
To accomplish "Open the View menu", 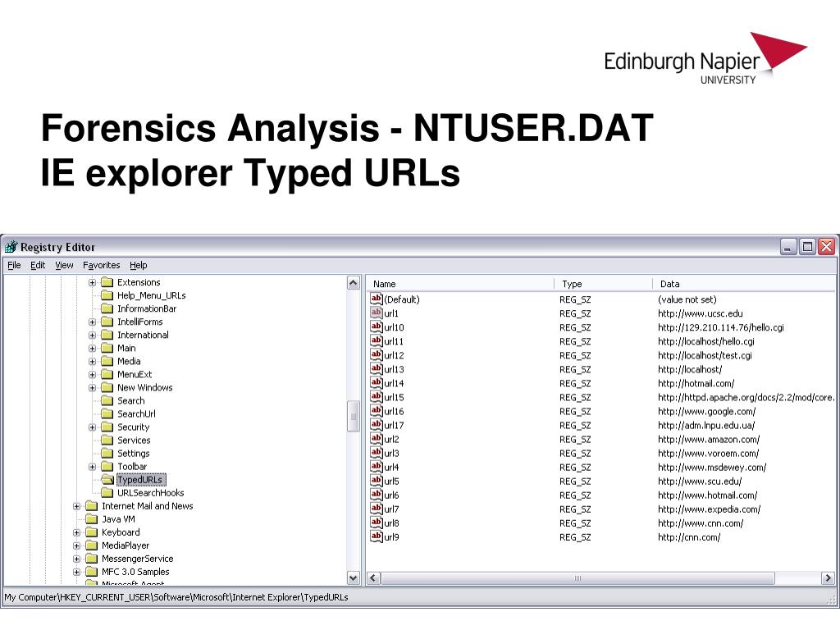I will click(64, 265).
